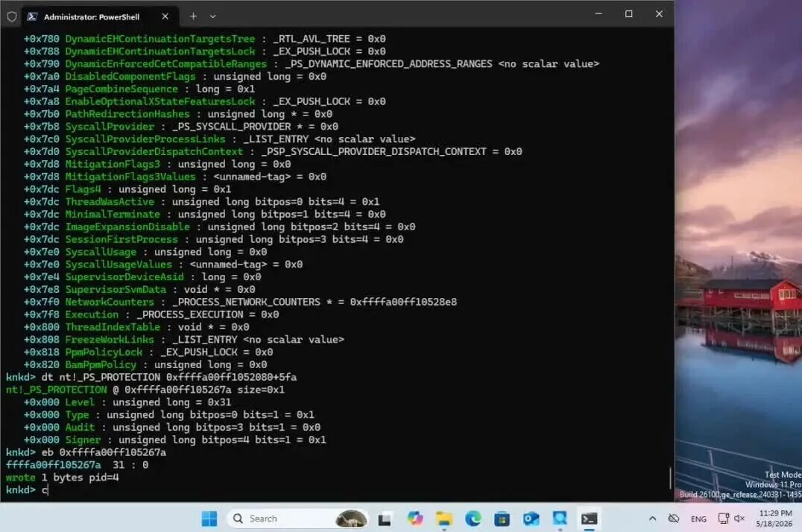Launch Copilot from the taskbar
This screenshot has height=532, width=802.
(415, 519)
